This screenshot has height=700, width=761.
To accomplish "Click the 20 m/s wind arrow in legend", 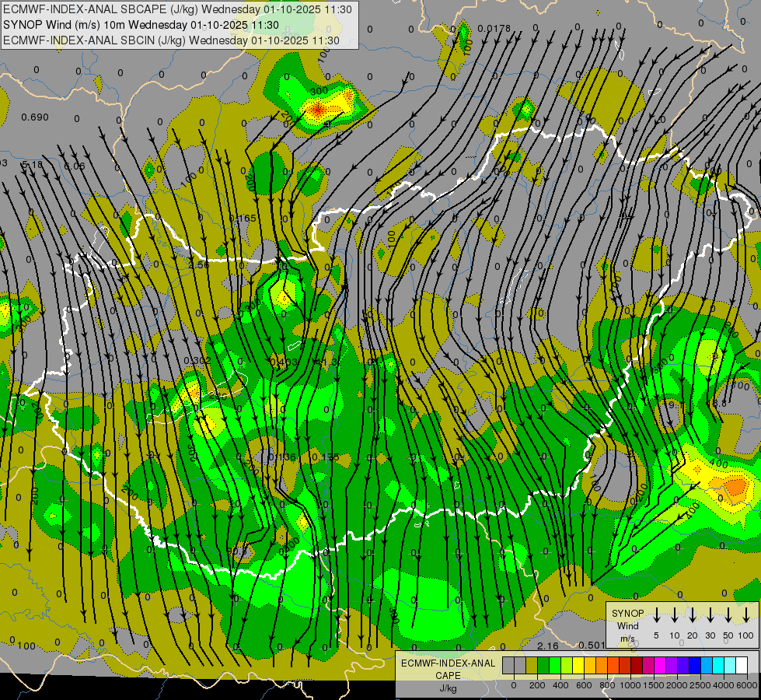I will tap(693, 615).
